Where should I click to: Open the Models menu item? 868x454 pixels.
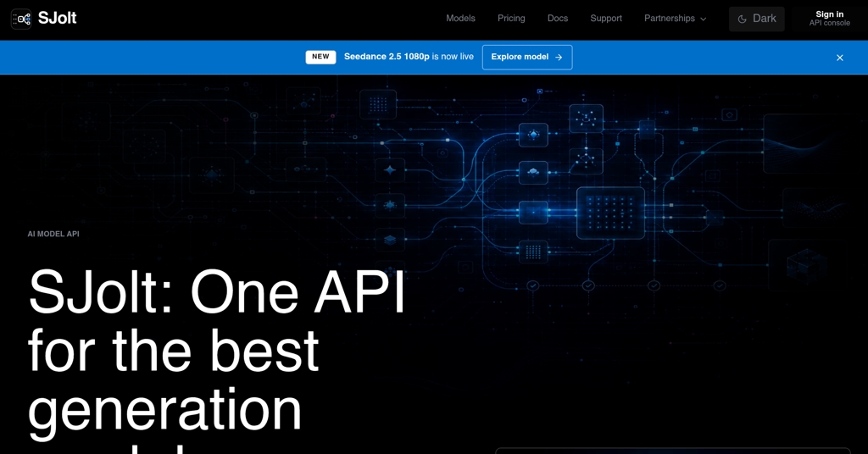(x=460, y=19)
